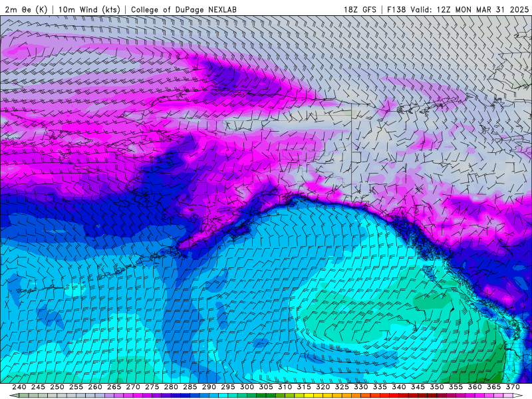Click the 355 value on the color scale
This screenshot has width=532, height=399.
point(456,387)
